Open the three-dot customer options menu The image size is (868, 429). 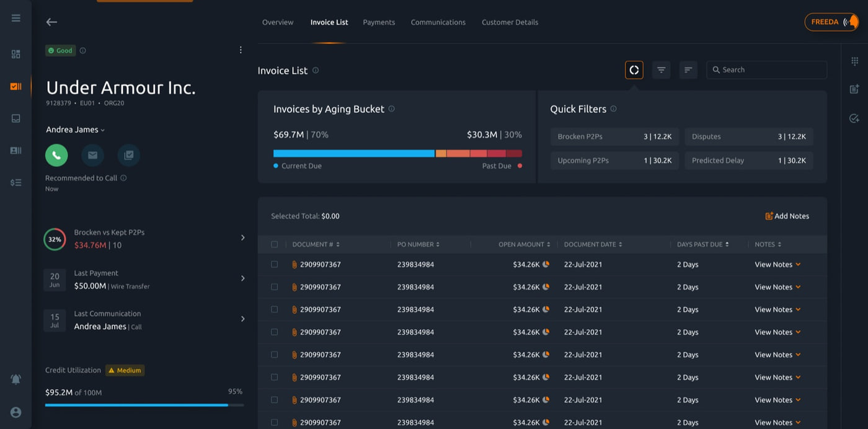pos(241,50)
